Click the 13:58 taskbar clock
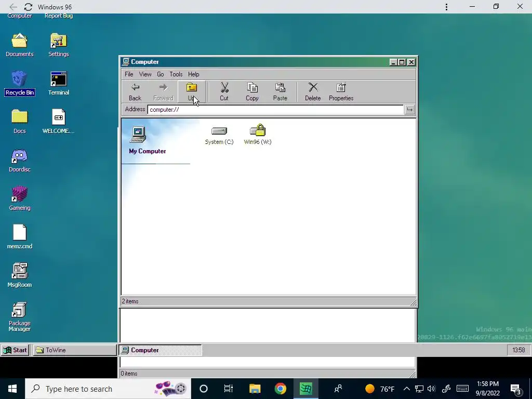Viewport: 532px width, 399px height. click(x=518, y=350)
